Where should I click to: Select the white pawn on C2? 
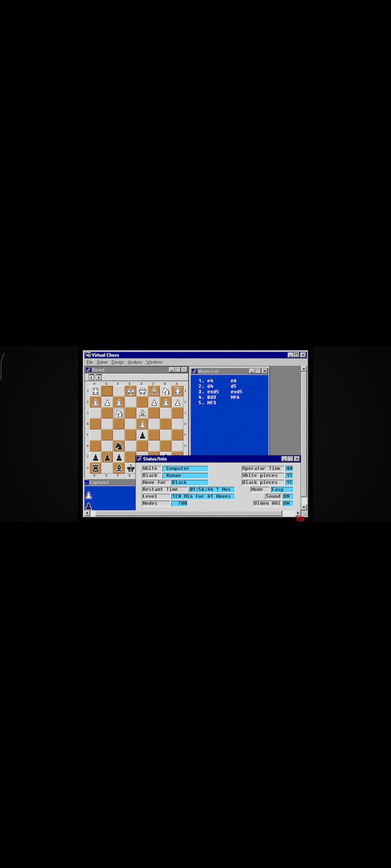point(154,402)
